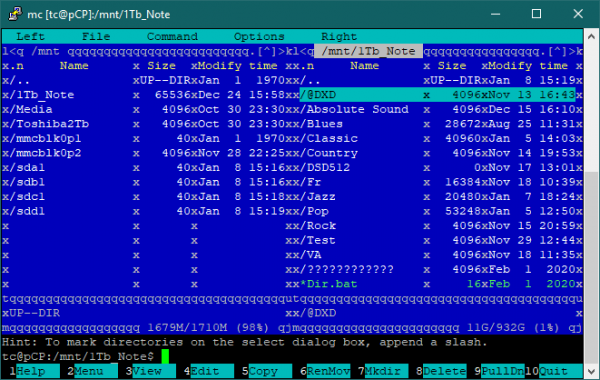Image resolution: width=600 pixels, height=380 pixels.
Task: Open the PuTTY window system menu icon
Action: click(15, 14)
